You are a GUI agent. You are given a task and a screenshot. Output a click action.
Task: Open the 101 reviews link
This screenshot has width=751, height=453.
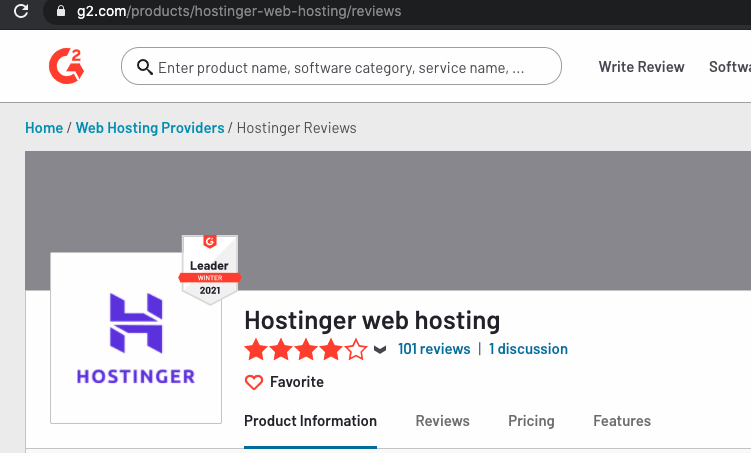[x=434, y=349]
